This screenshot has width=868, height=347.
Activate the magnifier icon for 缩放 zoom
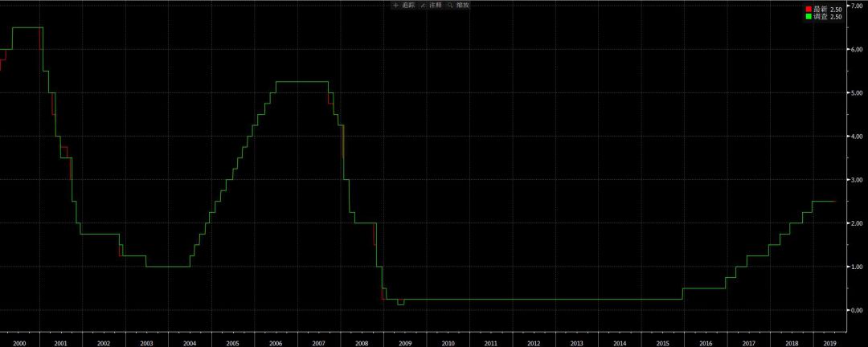(x=450, y=6)
